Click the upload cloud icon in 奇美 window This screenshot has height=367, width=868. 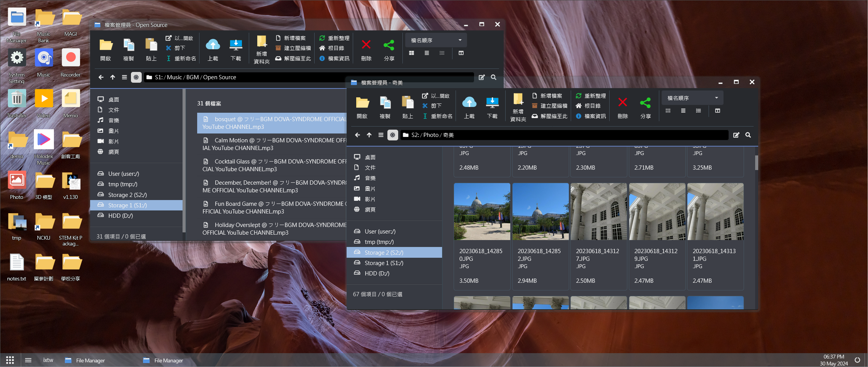click(x=469, y=103)
